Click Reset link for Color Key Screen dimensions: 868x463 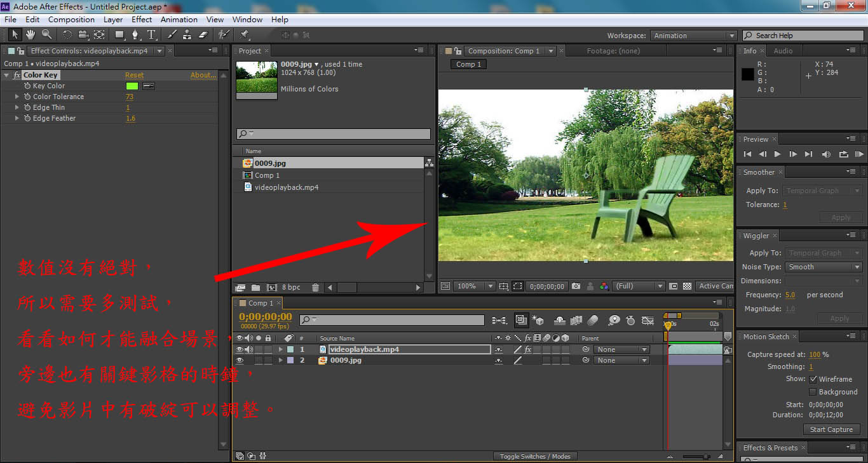[134, 75]
